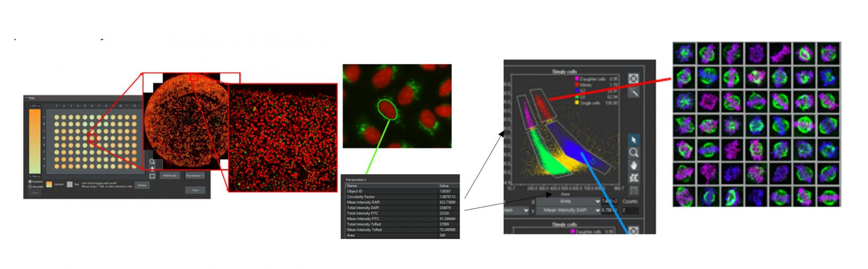This screenshot has height=269, width=868.
Task: Click the magnifier icon in Plate window
Action: pos(152,162)
